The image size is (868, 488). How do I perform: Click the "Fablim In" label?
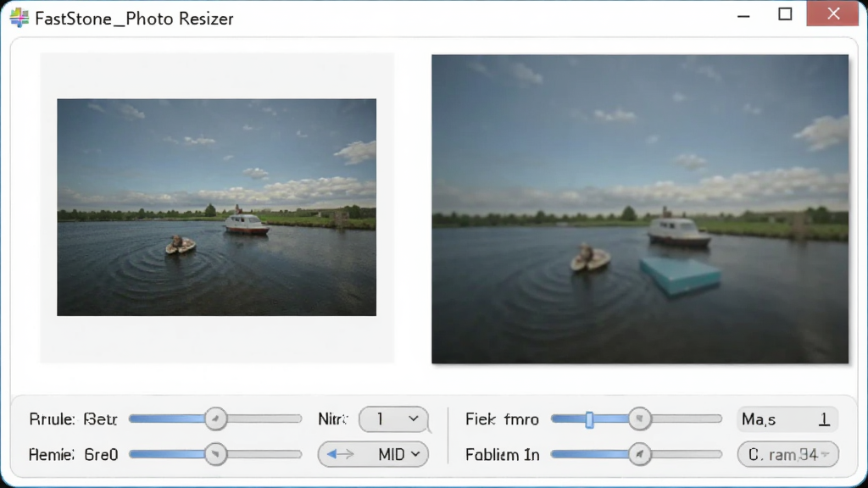[502, 455]
